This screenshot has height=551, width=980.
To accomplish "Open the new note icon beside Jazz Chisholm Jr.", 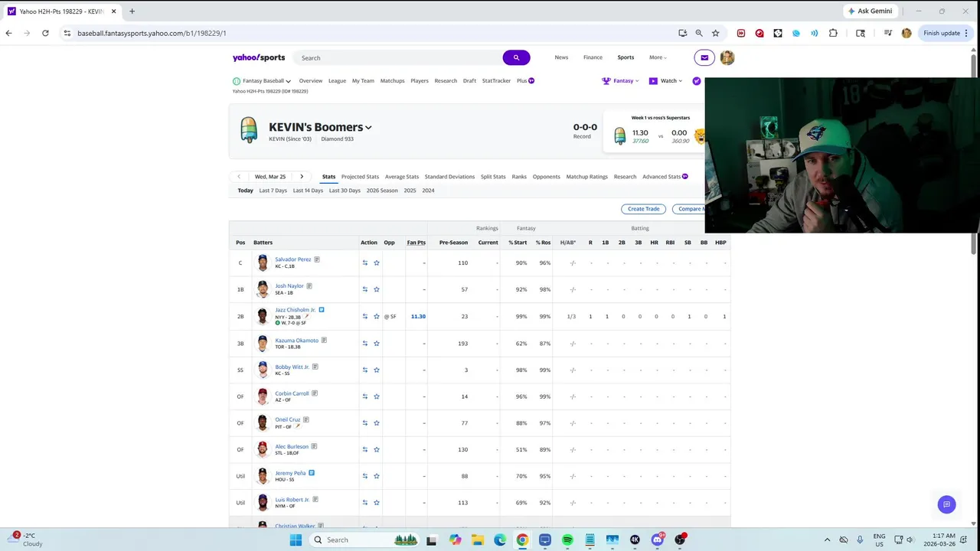I will (322, 310).
